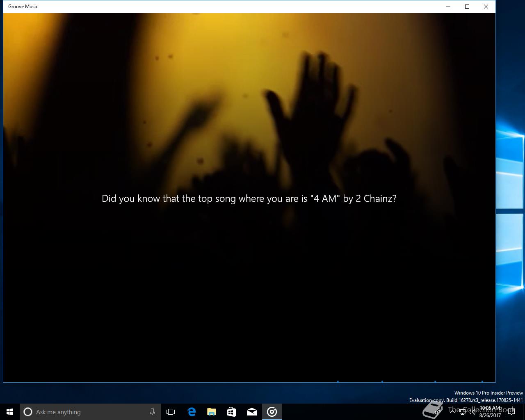Open File Explorer from the taskbar
This screenshot has height=420, width=525.
[211, 412]
